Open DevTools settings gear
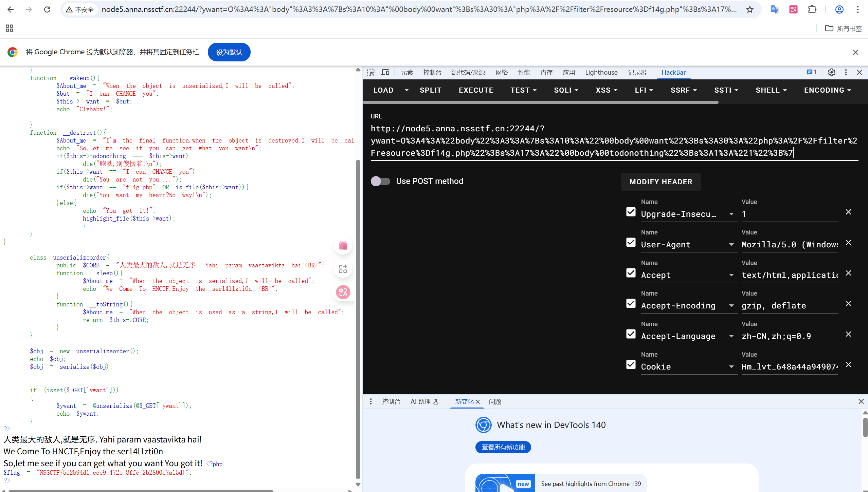This screenshot has height=492, width=868. [831, 72]
